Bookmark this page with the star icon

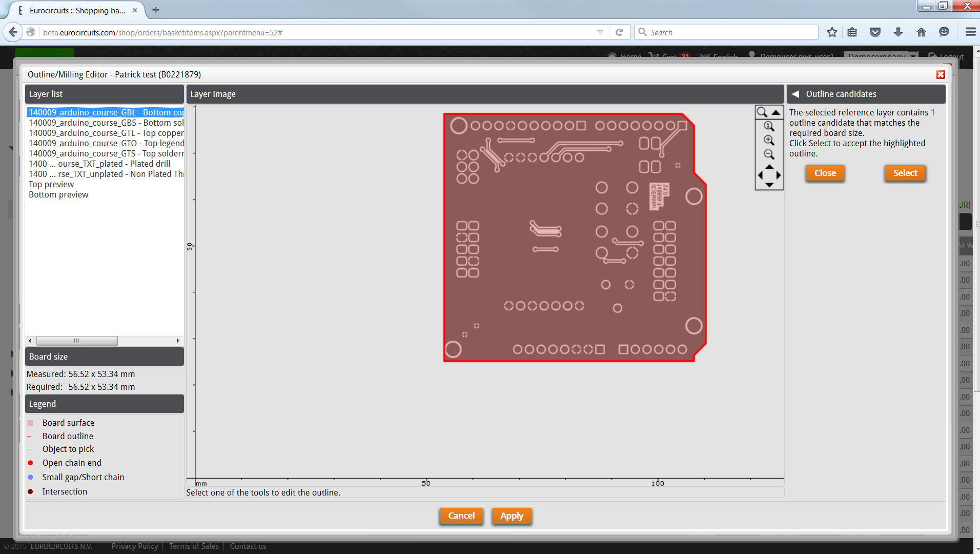click(x=832, y=32)
